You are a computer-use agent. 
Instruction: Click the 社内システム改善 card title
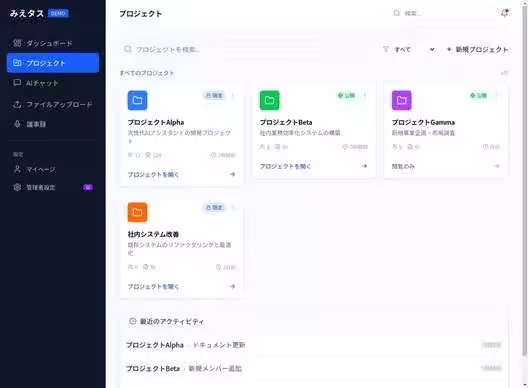(x=153, y=234)
